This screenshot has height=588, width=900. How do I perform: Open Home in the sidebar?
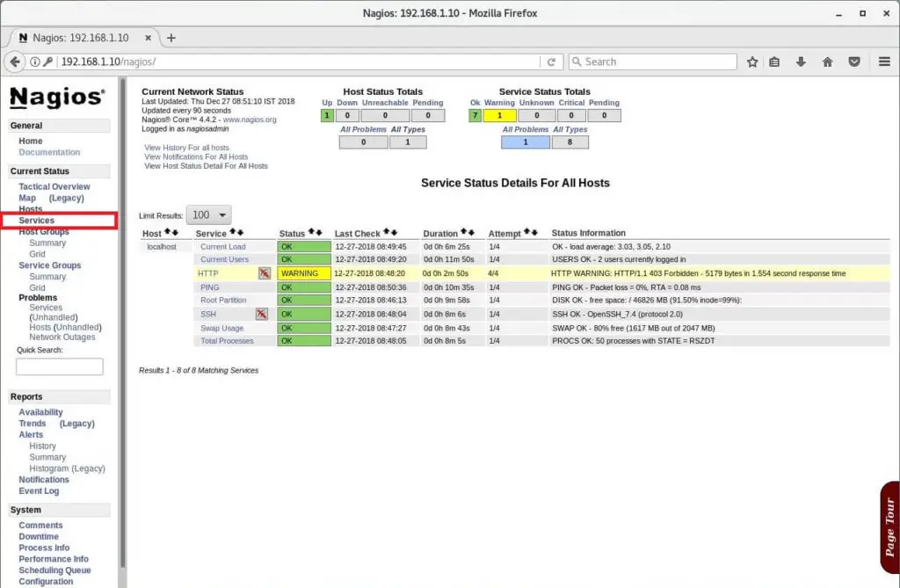31,141
